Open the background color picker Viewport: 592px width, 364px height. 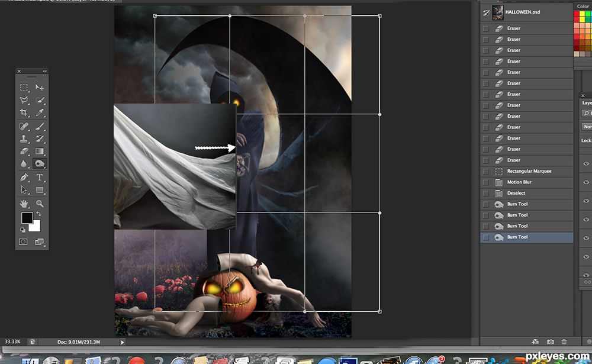pos(36,227)
